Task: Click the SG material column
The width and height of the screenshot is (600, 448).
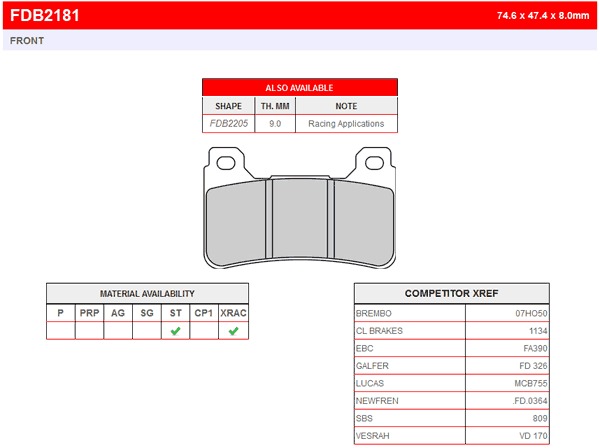Action: tap(147, 313)
